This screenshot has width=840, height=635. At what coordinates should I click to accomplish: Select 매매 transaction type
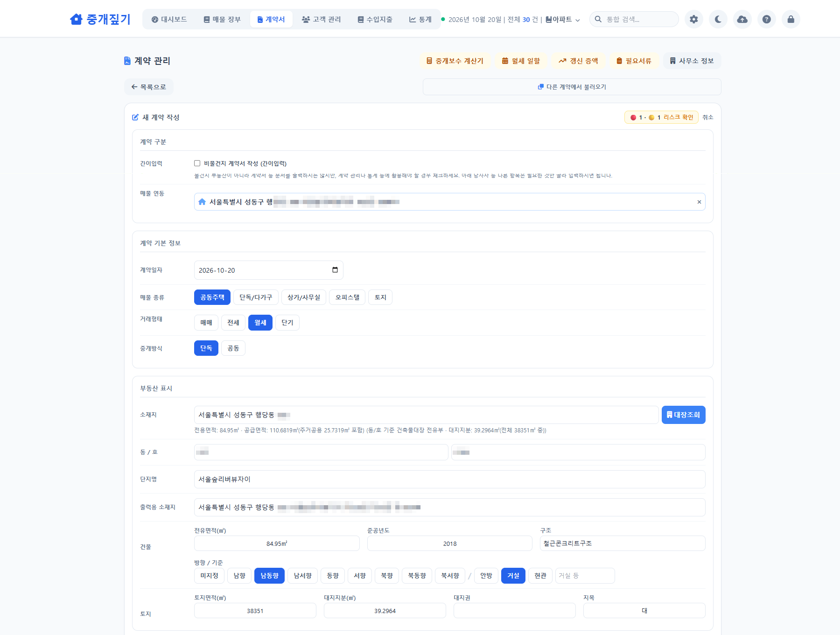[206, 323]
